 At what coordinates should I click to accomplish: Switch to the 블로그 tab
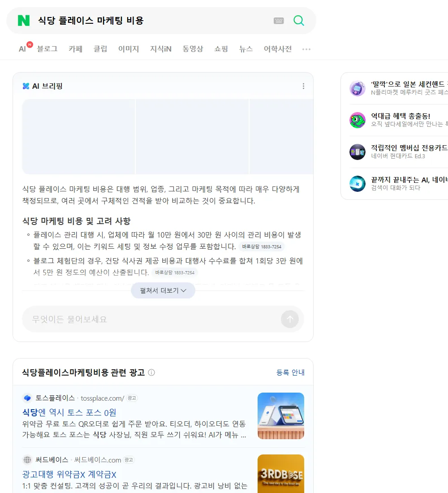point(47,49)
